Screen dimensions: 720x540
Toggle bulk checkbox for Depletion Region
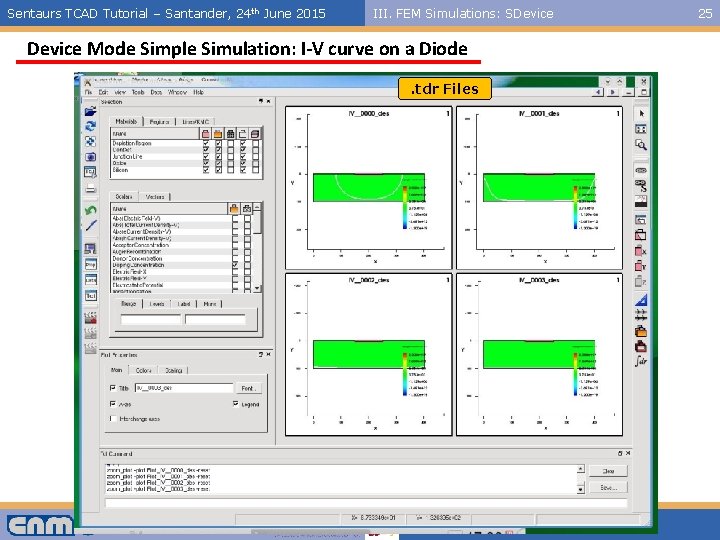click(x=206, y=143)
